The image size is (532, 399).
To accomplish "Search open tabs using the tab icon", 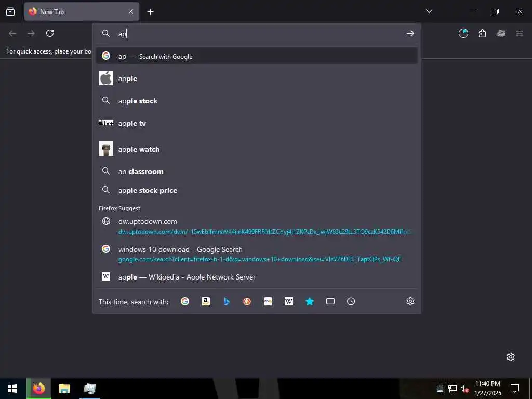I will [330, 301].
